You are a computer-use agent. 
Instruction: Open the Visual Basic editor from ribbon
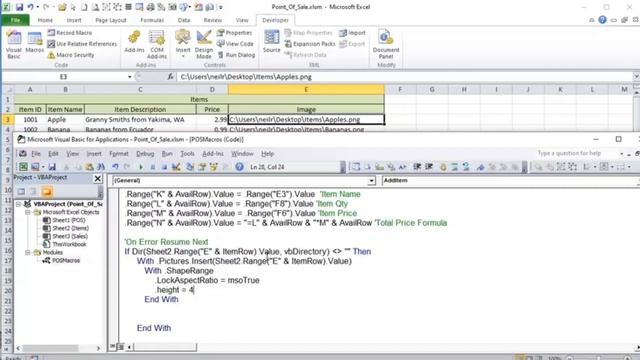point(14,44)
